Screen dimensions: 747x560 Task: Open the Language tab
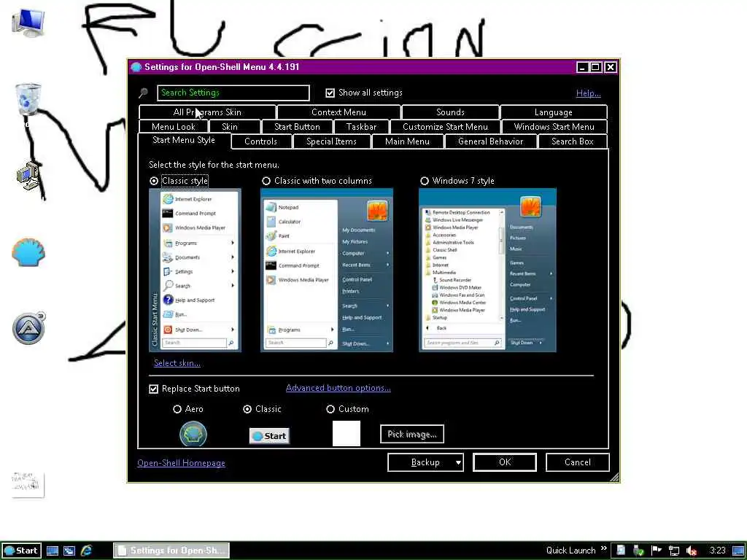(554, 112)
